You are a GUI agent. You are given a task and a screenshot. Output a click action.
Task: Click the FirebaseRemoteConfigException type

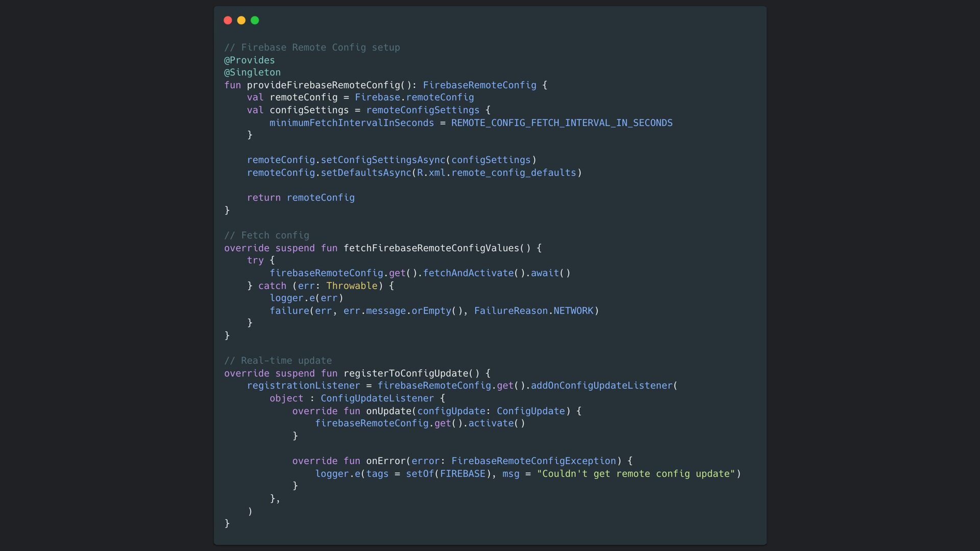[x=533, y=461]
